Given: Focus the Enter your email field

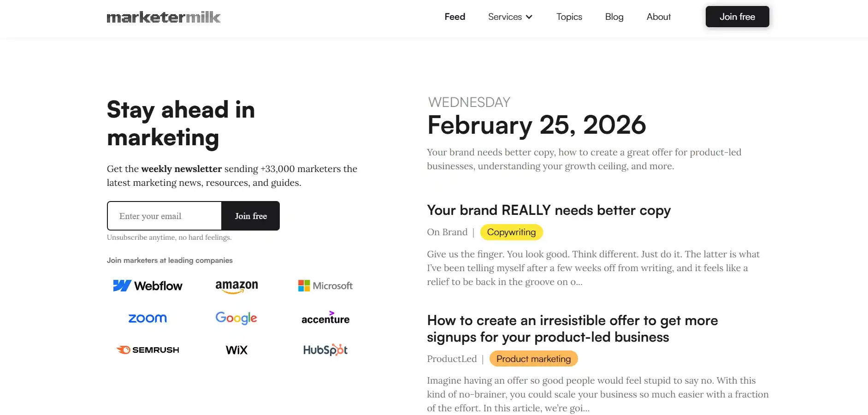Looking at the screenshot, I should coord(165,216).
